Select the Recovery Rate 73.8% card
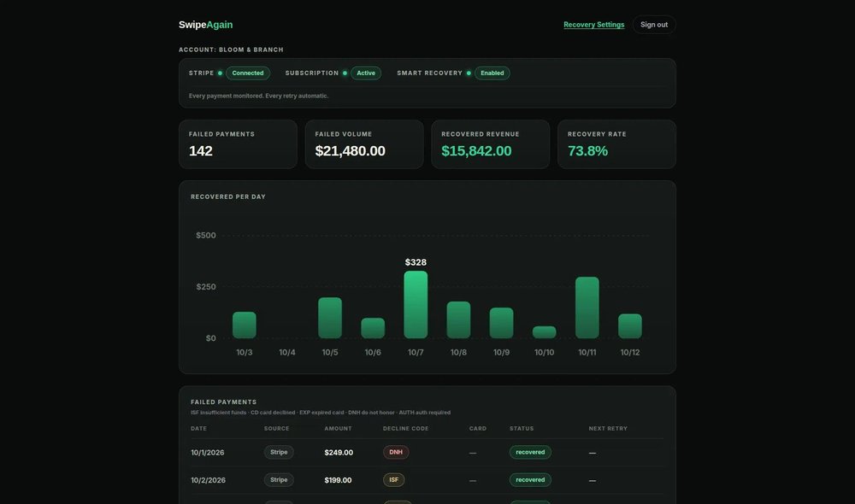The width and height of the screenshot is (855, 504). pos(616,144)
